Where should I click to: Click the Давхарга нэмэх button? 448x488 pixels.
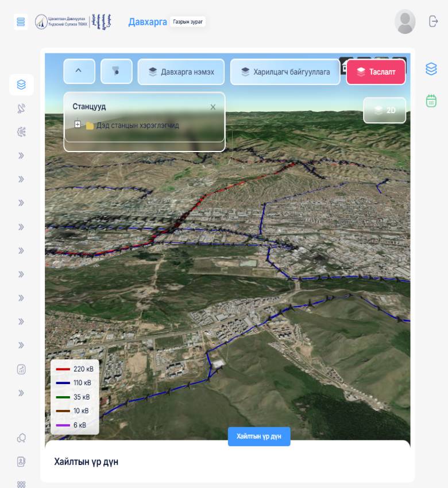(x=181, y=72)
